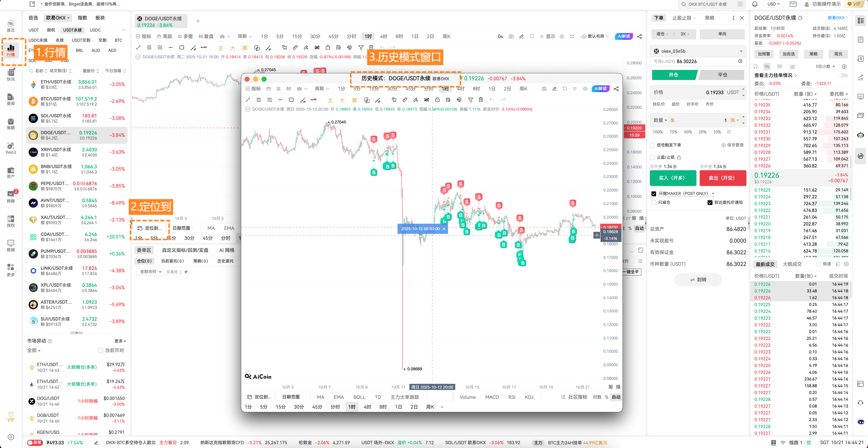Open the 策略 robot sidebar icon
Viewport: 868px width, 448px height.
coord(11,123)
